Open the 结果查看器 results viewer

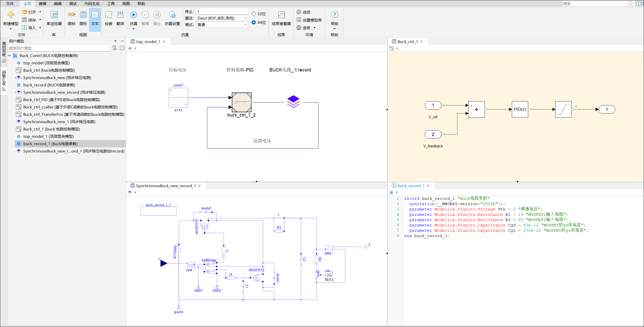[x=281, y=18]
